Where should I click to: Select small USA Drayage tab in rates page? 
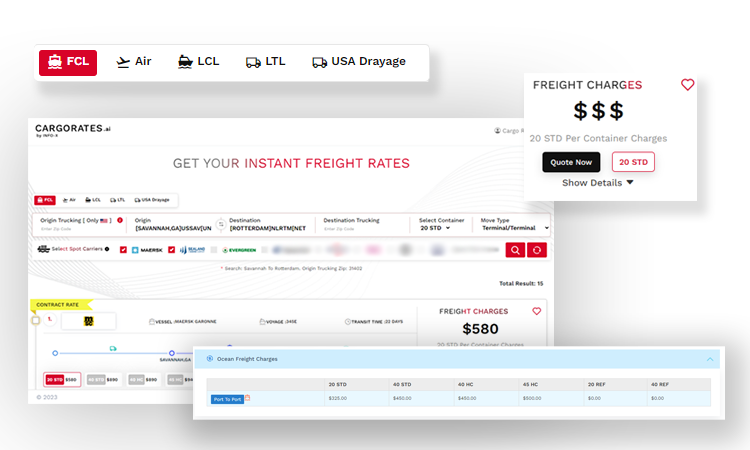[152, 200]
